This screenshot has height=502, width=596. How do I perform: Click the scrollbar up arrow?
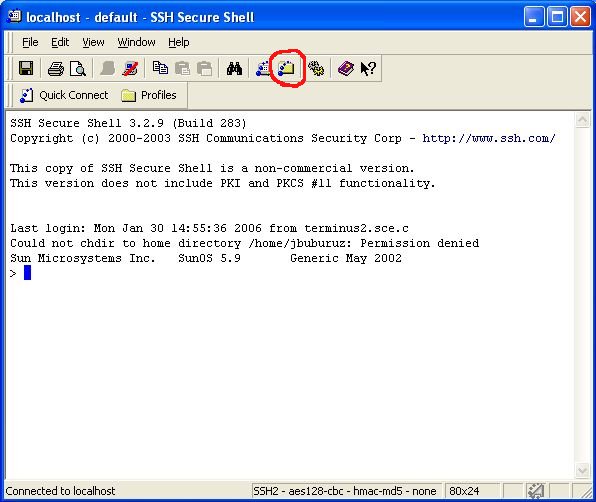coord(582,120)
